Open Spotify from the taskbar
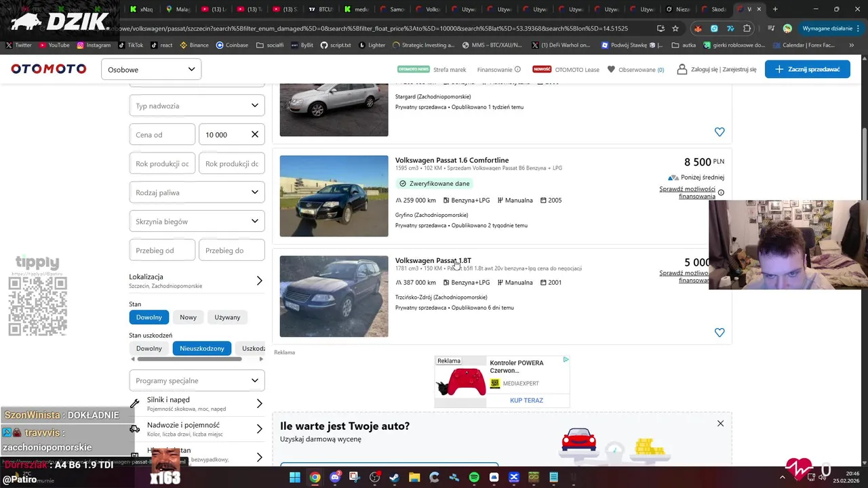The image size is (868, 488). tap(474, 477)
